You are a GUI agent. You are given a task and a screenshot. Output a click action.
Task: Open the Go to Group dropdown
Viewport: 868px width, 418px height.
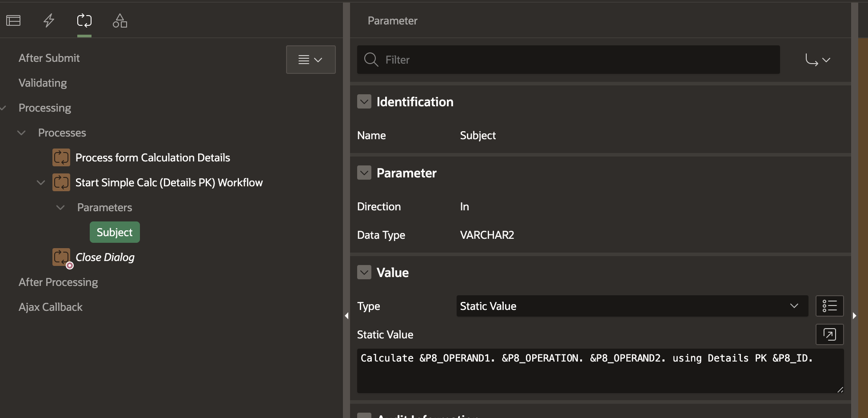[818, 60]
